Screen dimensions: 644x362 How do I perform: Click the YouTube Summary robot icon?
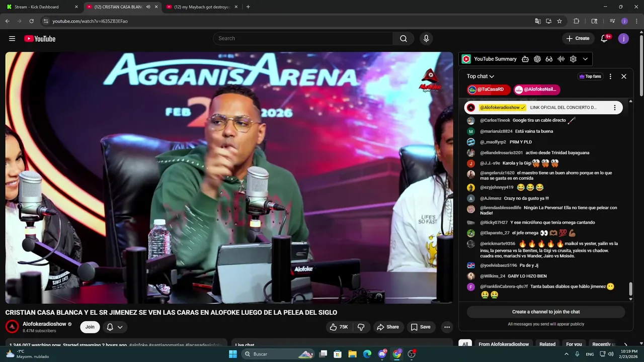(525, 59)
